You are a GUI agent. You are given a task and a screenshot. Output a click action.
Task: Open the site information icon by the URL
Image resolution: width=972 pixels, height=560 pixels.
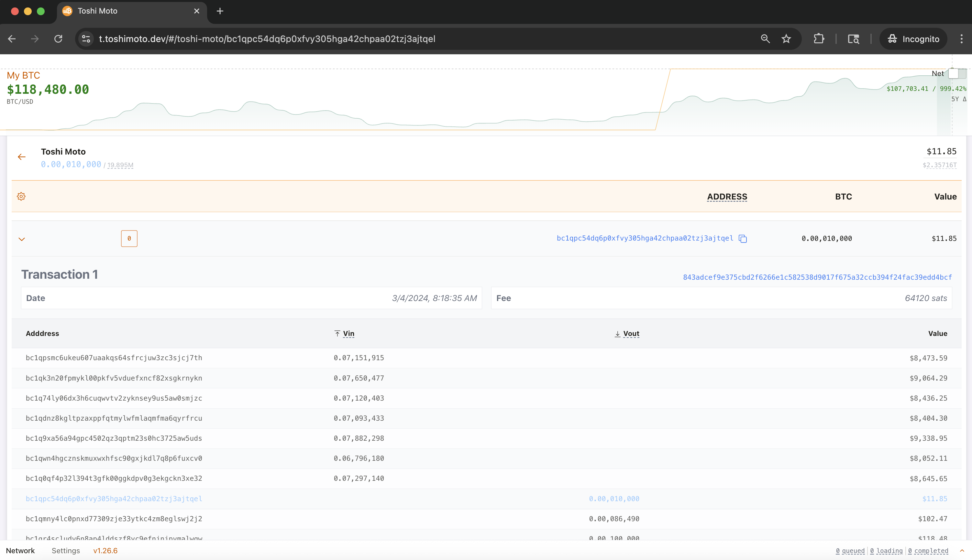point(86,39)
